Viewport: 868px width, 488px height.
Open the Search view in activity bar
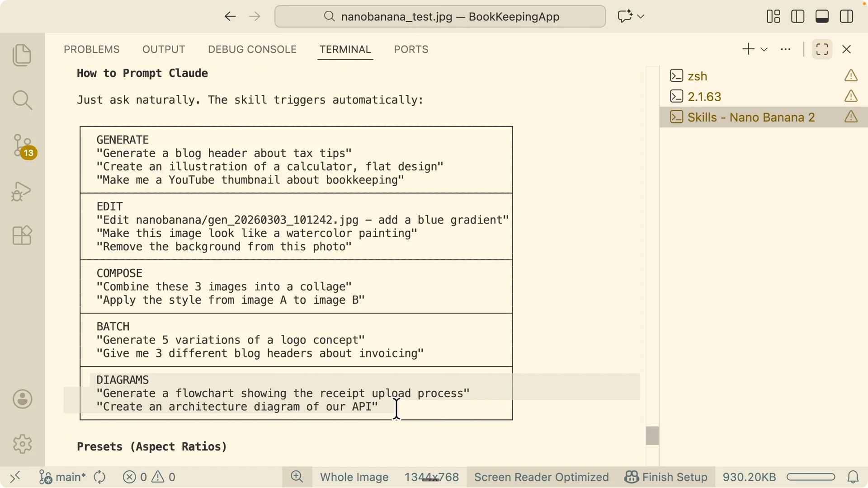point(22,100)
